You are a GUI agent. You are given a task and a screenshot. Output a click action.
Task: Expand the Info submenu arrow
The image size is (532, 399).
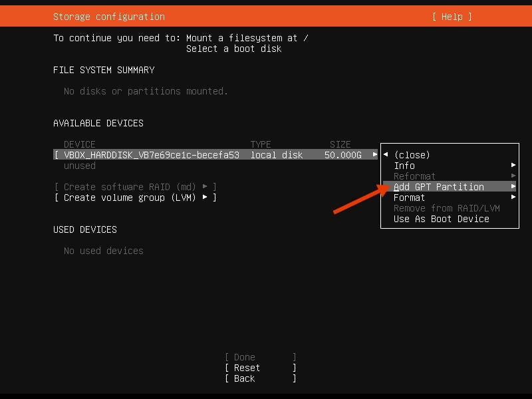click(x=513, y=165)
